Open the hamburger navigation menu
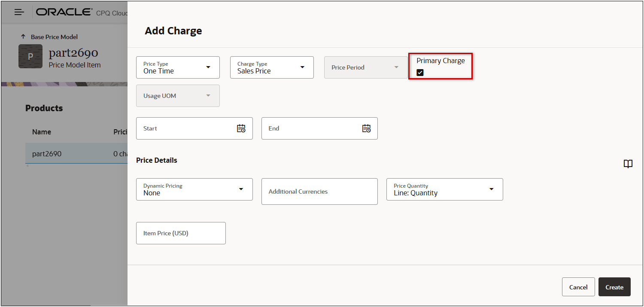Image resolution: width=644 pixels, height=307 pixels. [19, 12]
